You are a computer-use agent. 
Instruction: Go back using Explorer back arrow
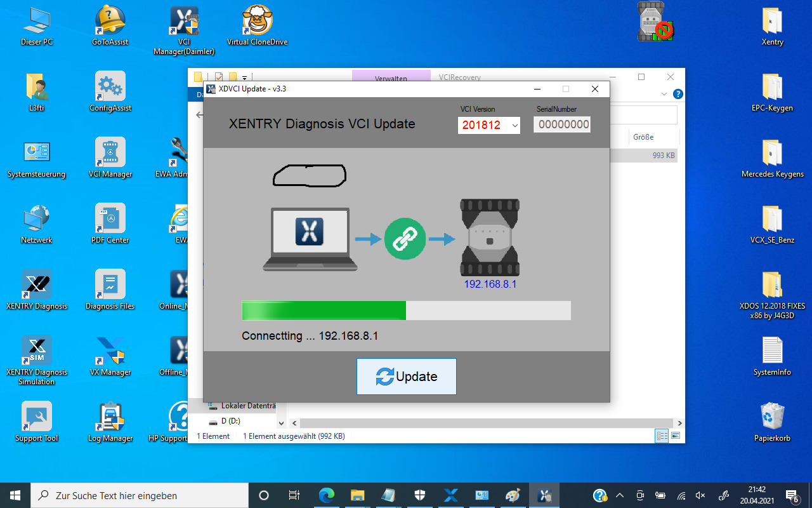199,115
